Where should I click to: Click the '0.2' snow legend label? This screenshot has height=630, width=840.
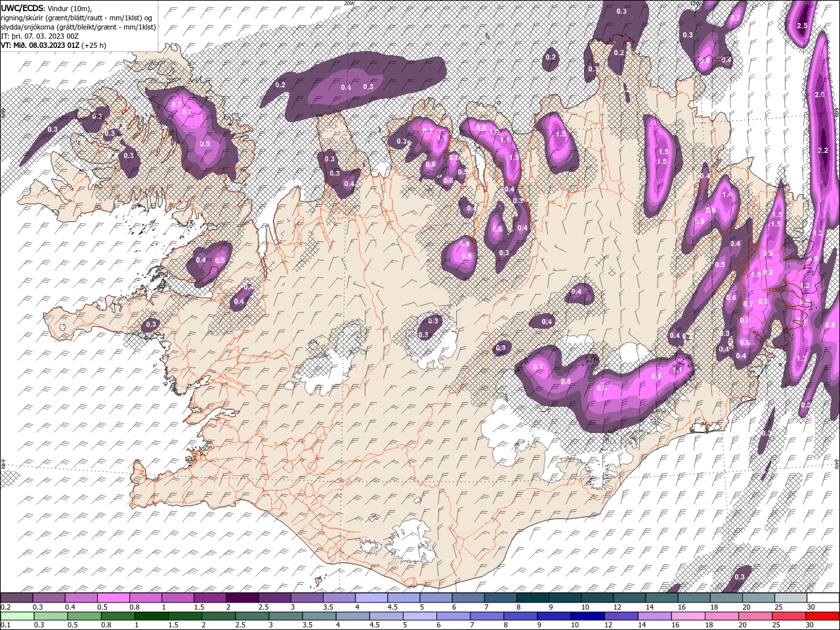[6, 607]
